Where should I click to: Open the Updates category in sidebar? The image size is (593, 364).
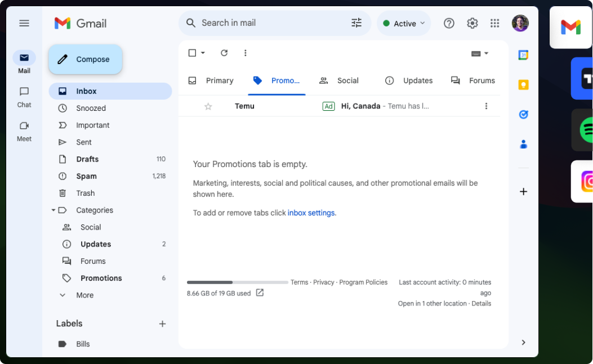110,244
